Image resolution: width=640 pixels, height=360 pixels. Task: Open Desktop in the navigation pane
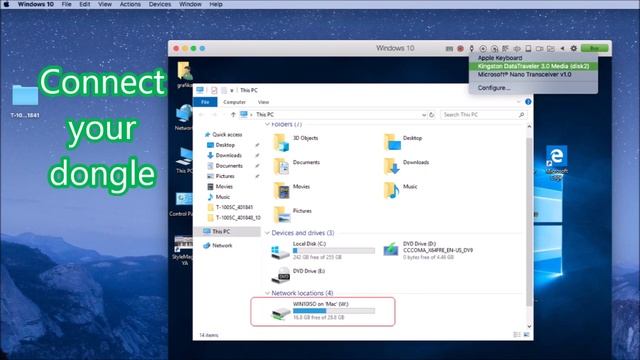click(x=220, y=145)
